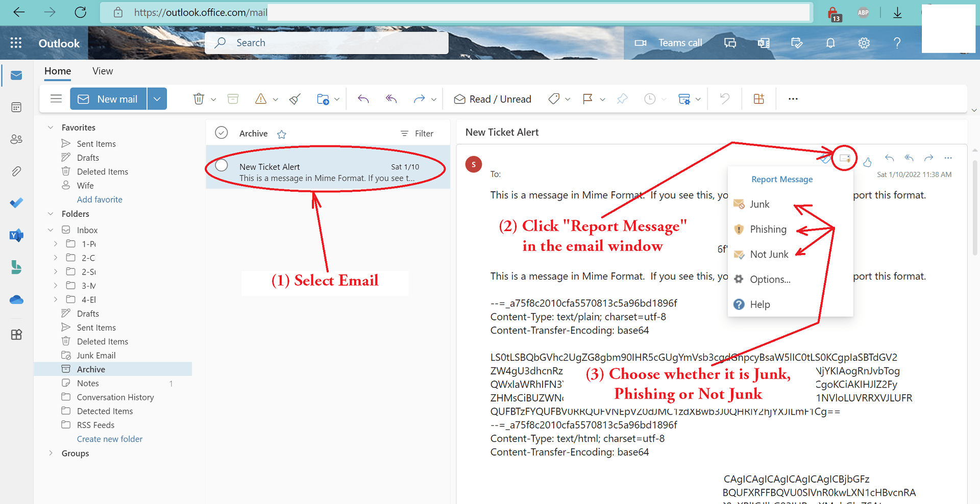This screenshot has width=980, height=504.
Task: Open the Mail module in the sidebar
Action: 16,75
